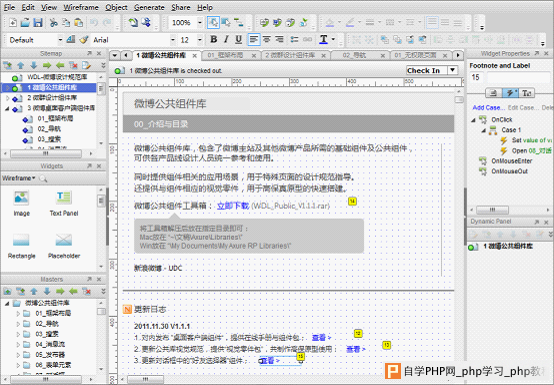Expand 04_消息流 masters folder

pyautogui.click(x=18, y=344)
